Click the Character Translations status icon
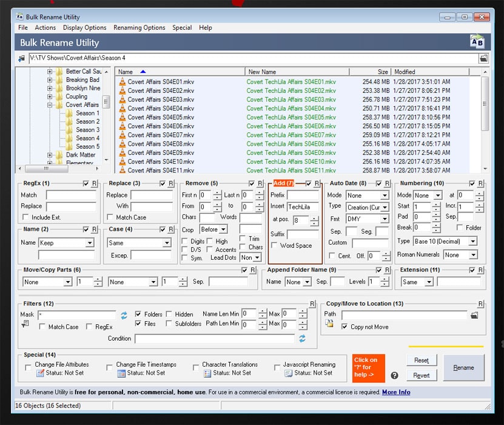504x425 pixels. click(x=206, y=373)
